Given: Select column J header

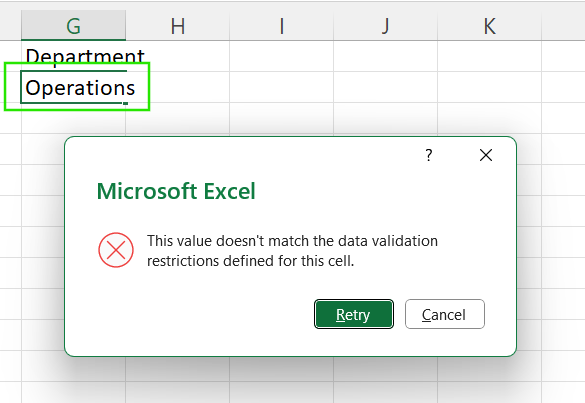Looking at the screenshot, I should 385,26.
